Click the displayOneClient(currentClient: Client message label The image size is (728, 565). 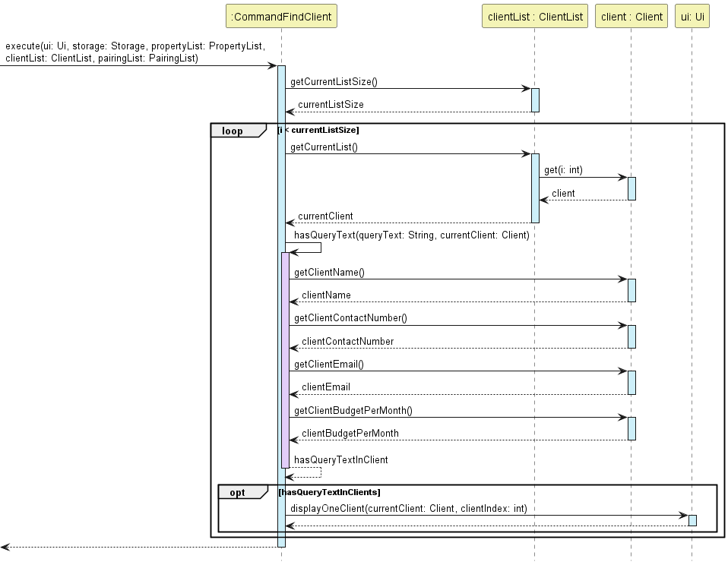pyautogui.click(x=409, y=508)
